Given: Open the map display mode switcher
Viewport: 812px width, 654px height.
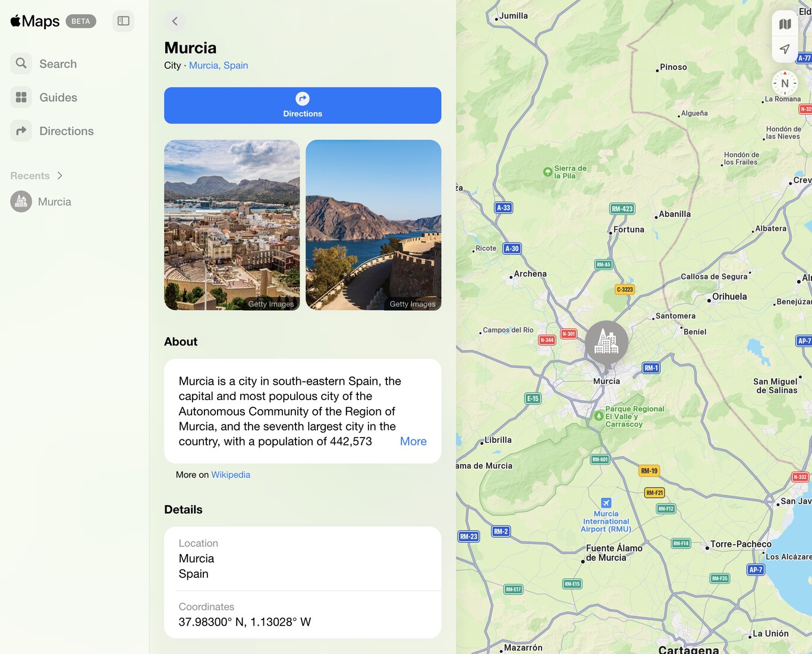Looking at the screenshot, I should [x=785, y=24].
